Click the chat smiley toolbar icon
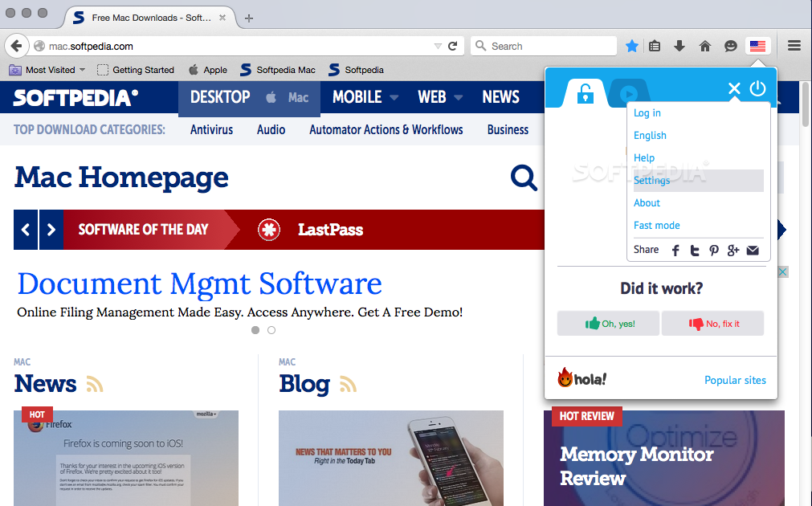Image resolution: width=812 pixels, height=506 pixels. coord(731,46)
